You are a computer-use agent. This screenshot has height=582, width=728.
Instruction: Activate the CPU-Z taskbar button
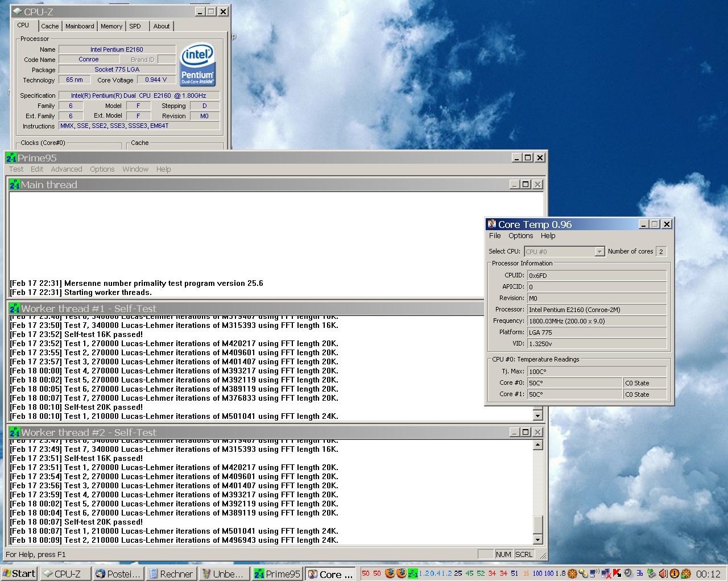click(x=65, y=573)
